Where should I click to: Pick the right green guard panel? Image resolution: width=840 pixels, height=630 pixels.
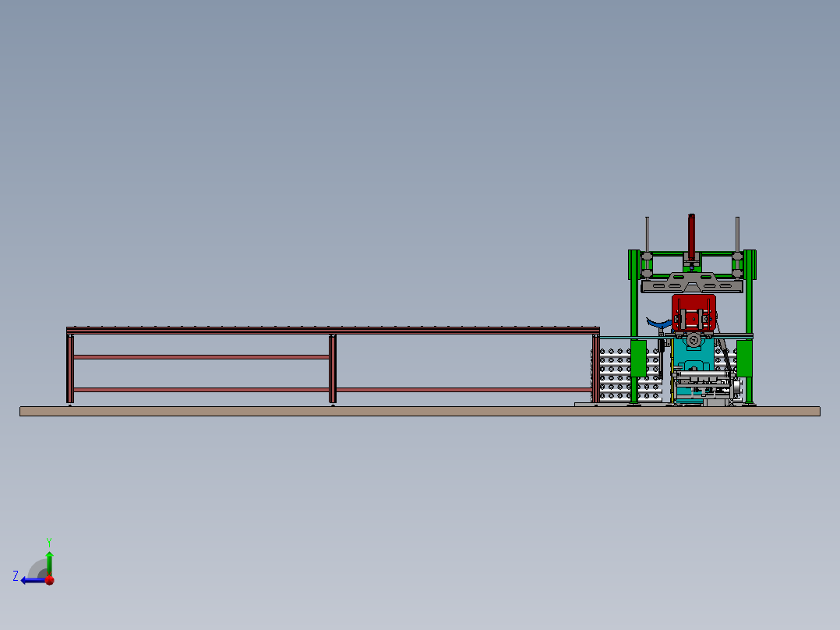[x=745, y=358]
